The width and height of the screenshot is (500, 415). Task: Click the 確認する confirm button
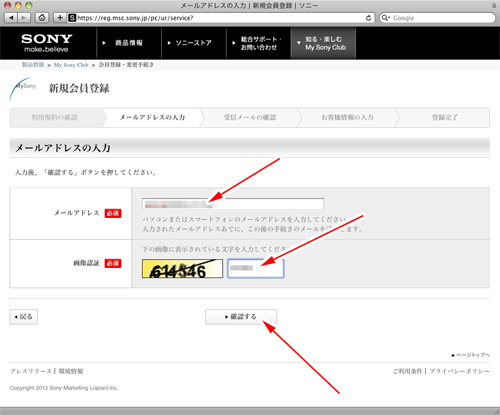click(x=241, y=317)
